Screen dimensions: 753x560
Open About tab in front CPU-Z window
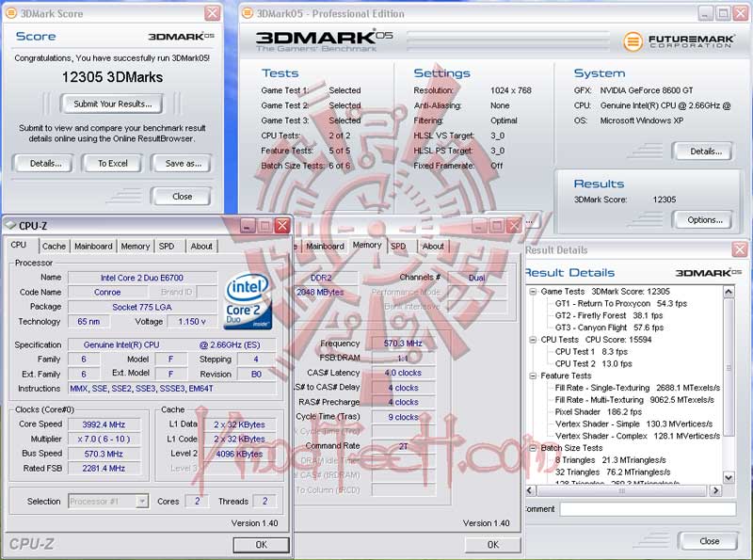(201, 246)
